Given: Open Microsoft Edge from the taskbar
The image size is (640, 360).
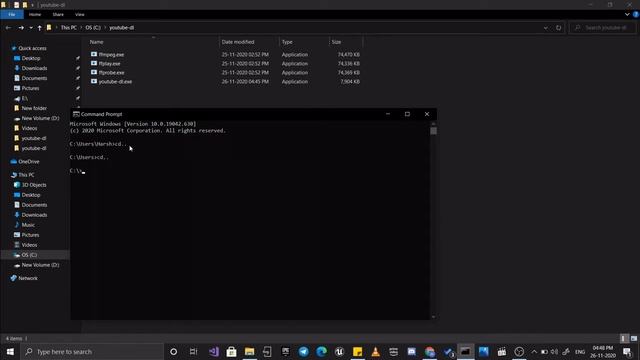Looking at the screenshot, I should pyautogui.click(x=321, y=351).
